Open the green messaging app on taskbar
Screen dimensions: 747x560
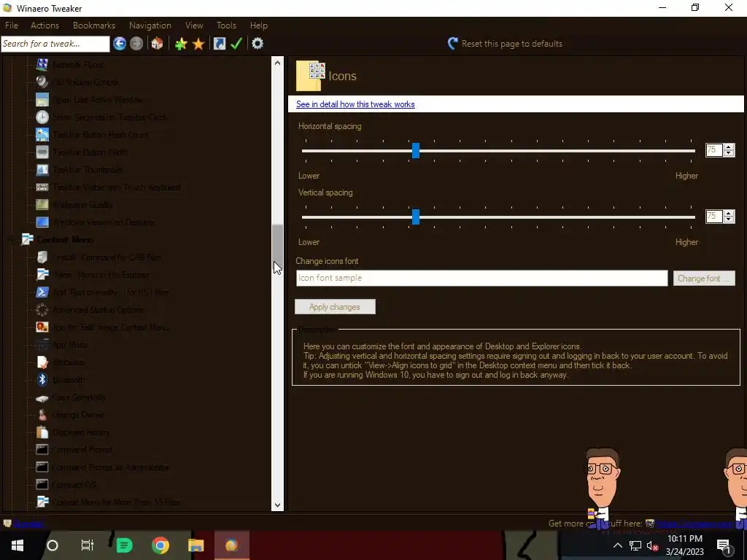pos(124,545)
